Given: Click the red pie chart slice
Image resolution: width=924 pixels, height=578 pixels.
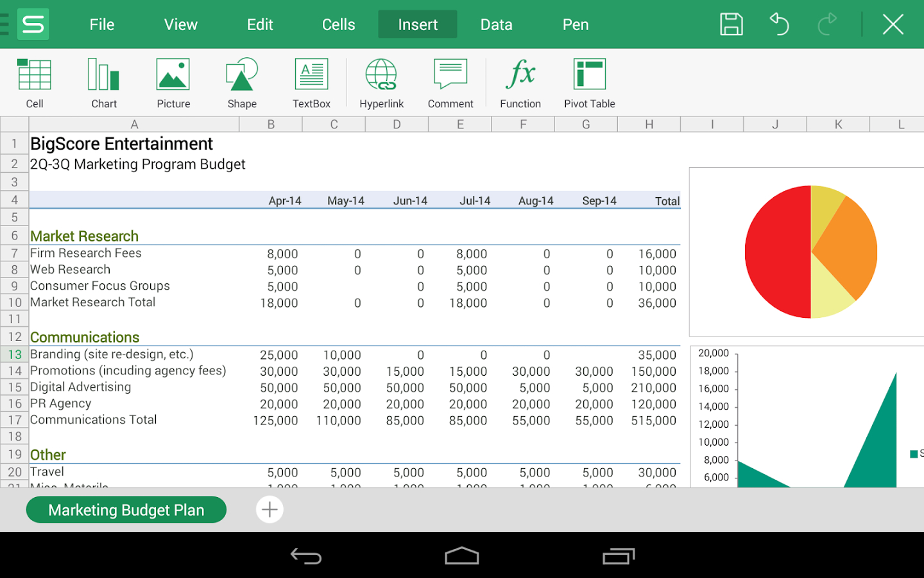Looking at the screenshot, I should point(776,252).
